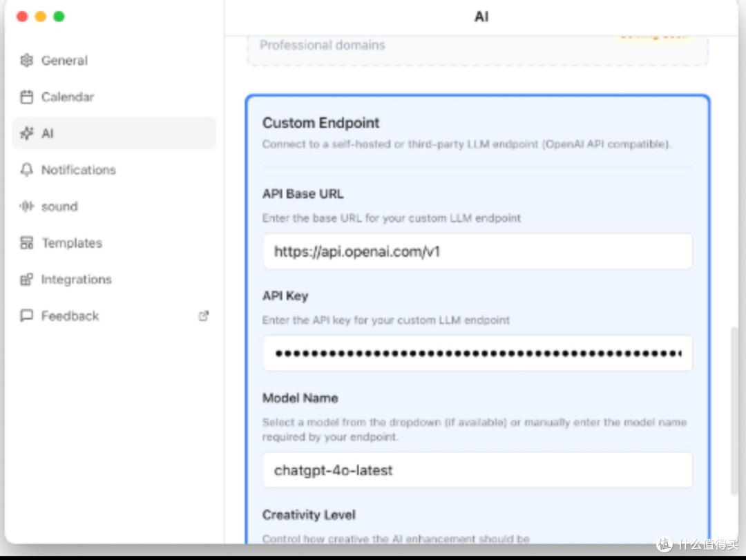Viewport: 746px width, 560px height.
Task: Click the Notifications bell icon
Action: coord(27,170)
